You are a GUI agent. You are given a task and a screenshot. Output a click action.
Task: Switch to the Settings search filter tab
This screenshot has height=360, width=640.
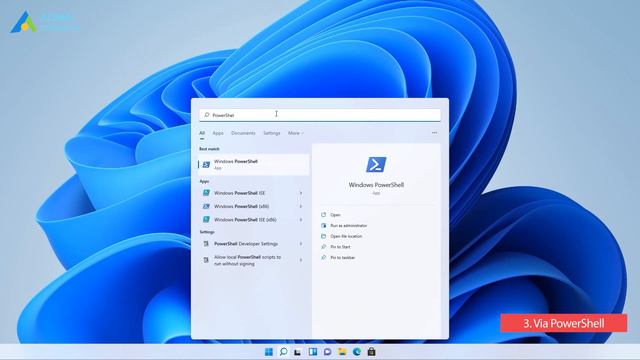click(x=271, y=133)
